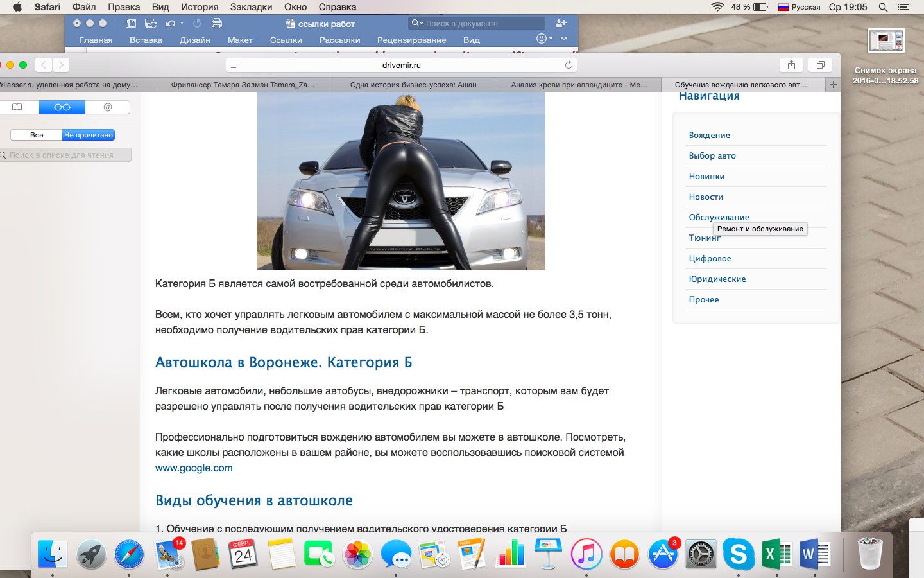The height and width of the screenshot is (578, 924).
Task: Print the Word document
Action: [x=217, y=23]
